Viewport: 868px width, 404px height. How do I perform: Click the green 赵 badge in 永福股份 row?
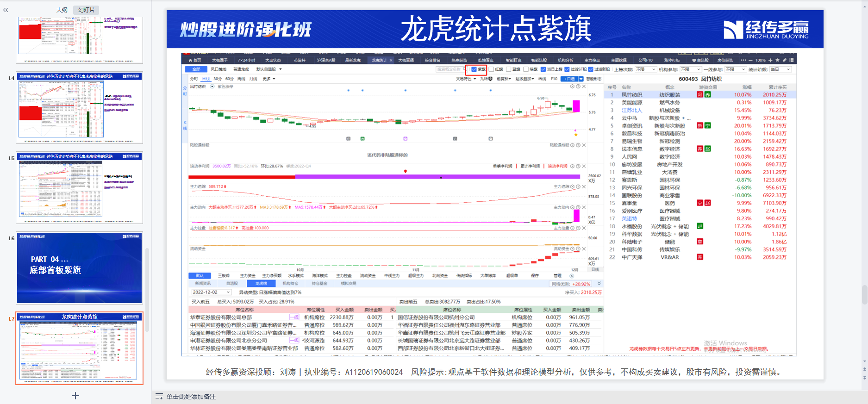(x=700, y=226)
